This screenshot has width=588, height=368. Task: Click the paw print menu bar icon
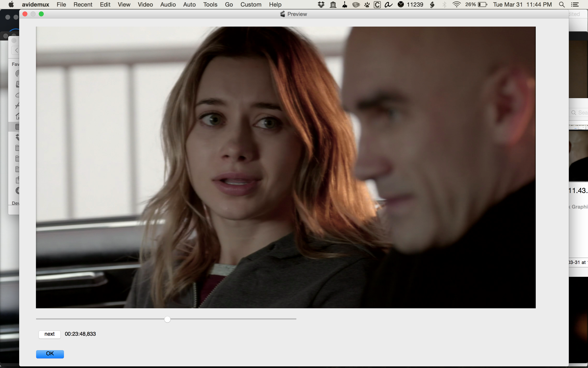pyautogui.click(x=367, y=4)
